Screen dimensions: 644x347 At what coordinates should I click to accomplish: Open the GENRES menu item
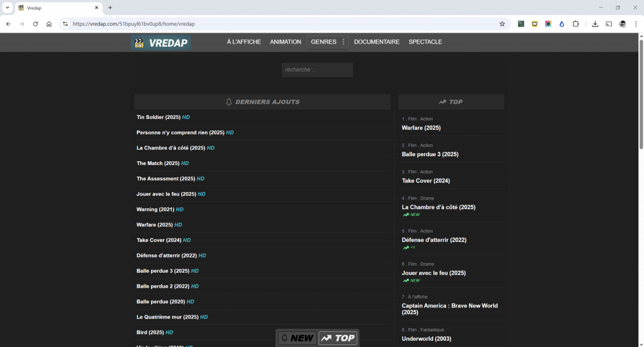tap(324, 42)
